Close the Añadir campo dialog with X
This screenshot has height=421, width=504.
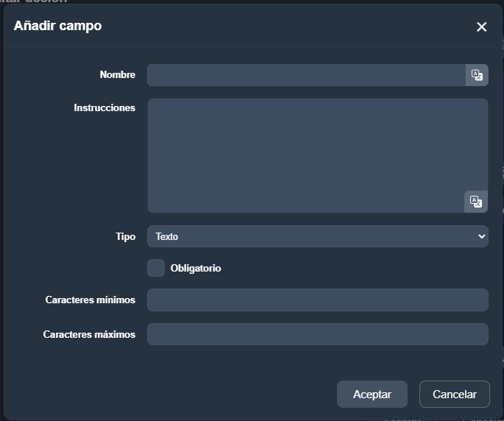point(481,27)
